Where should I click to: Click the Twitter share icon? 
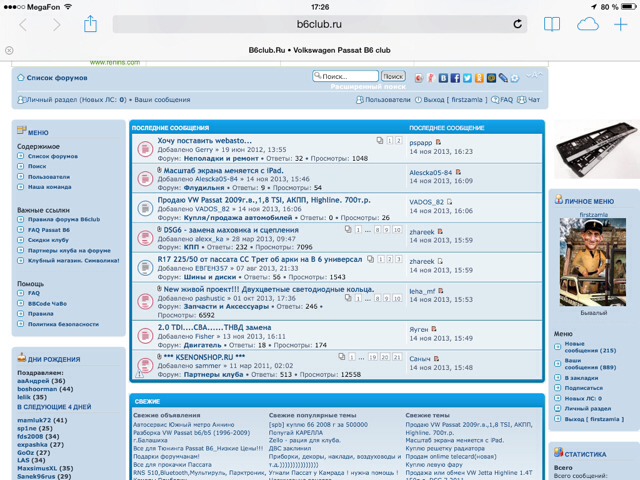(467, 78)
